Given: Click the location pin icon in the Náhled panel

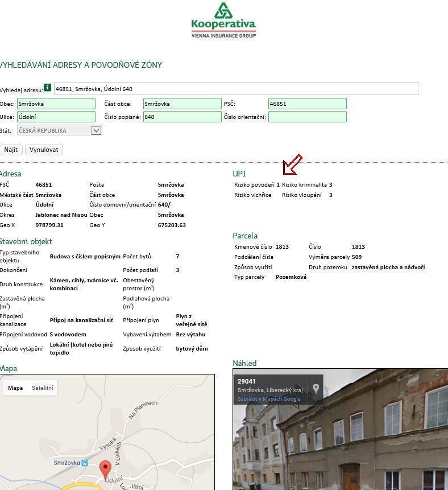Looking at the screenshot, I should point(316,389).
